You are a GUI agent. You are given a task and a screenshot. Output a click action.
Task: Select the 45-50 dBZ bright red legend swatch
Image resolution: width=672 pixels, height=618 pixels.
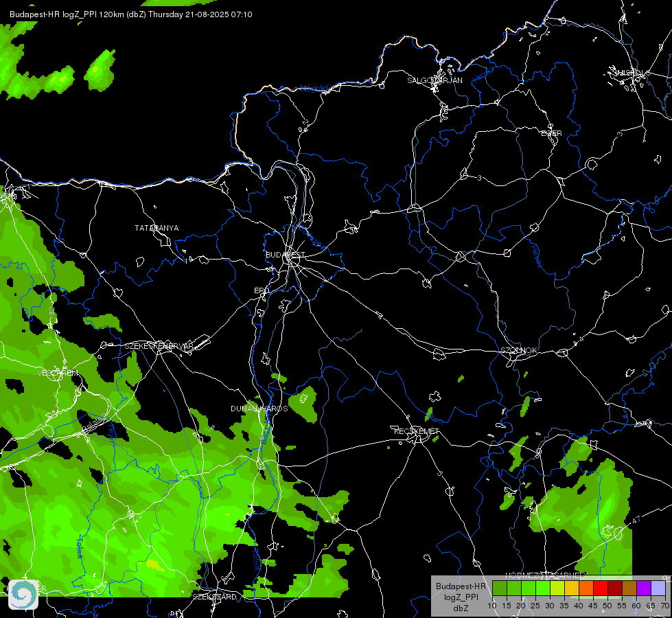pos(601,588)
